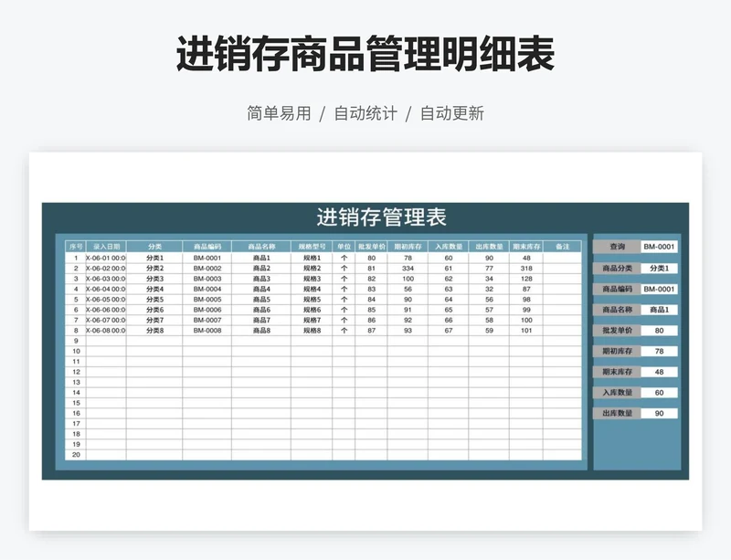Select the 期末库存 value 48
The width and height of the screenshot is (731, 560).
pos(660,371)
